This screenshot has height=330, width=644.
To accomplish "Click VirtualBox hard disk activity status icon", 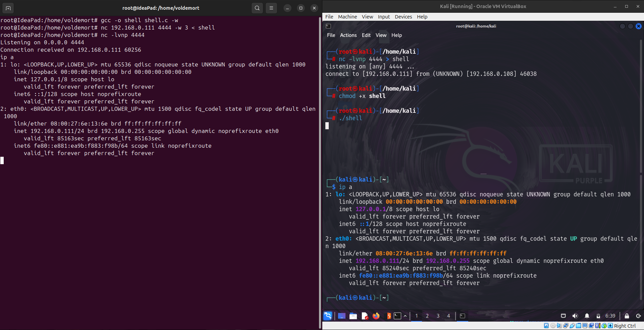I will click(546, 326).
